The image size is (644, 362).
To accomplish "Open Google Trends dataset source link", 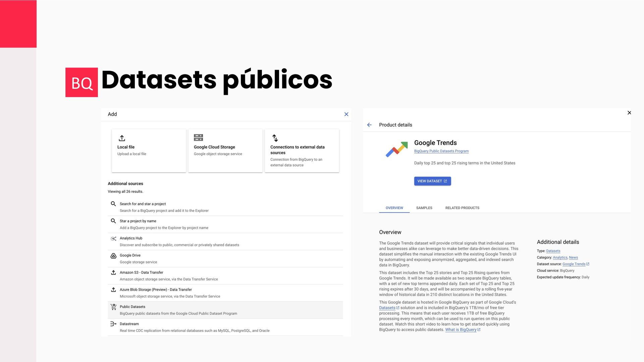I will [x=574, y=264].
